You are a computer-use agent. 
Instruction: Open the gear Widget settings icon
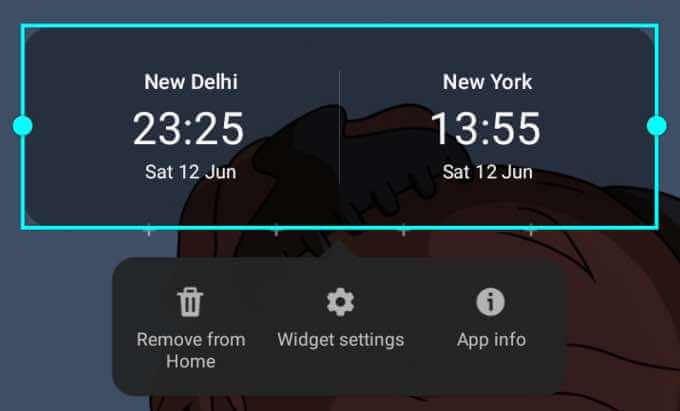click(x=340, y=302)
